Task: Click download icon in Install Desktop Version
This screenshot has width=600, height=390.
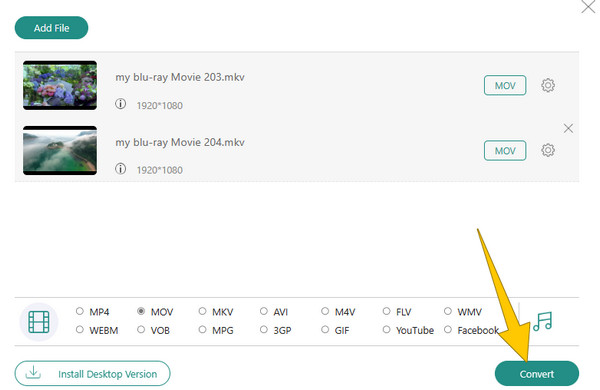Action: point(33,372)
